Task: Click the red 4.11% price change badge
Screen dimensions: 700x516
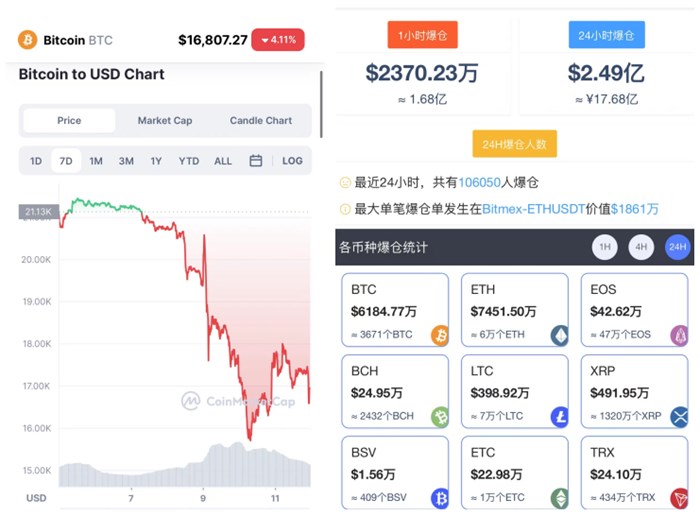Action: point(278,40)
